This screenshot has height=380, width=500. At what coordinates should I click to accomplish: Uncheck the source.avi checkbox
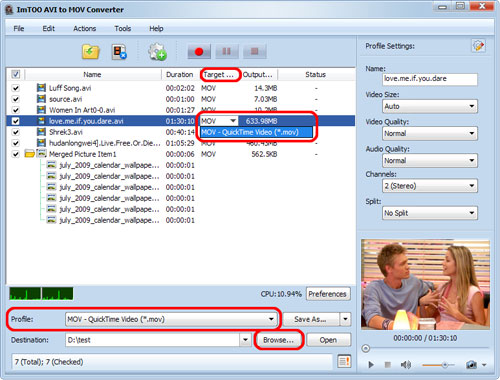[x=16, y=99]
